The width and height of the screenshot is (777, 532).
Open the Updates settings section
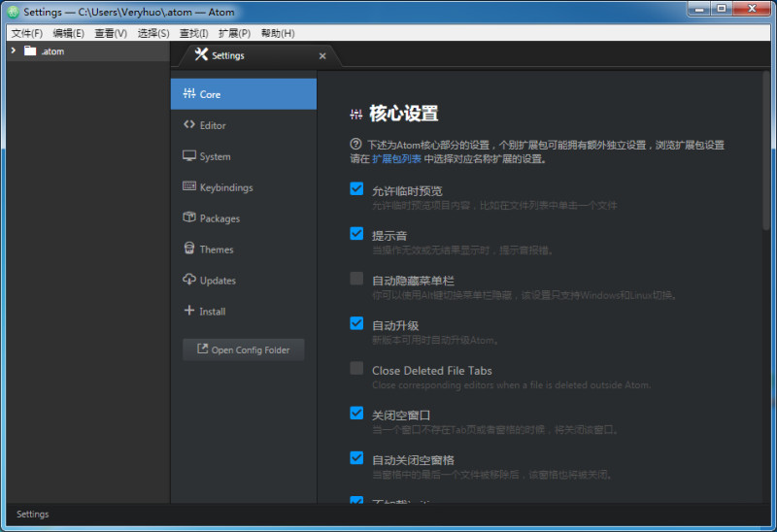point(244,281)
